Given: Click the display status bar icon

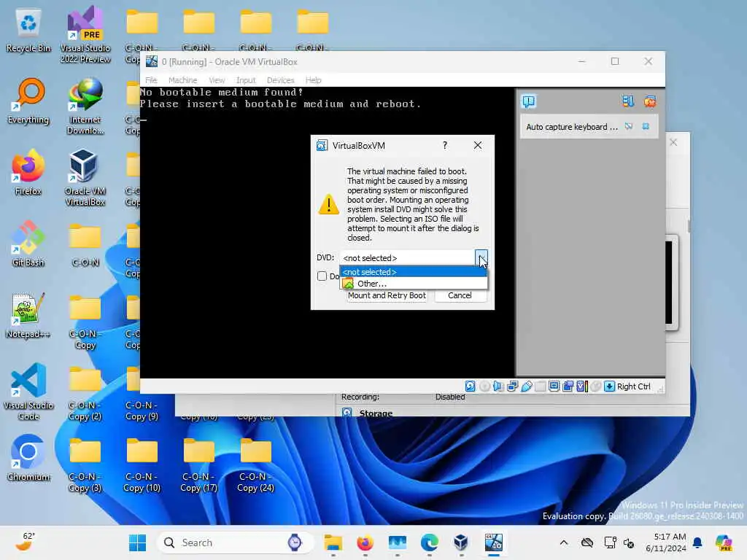Looking at the screenshot, I should [x=554, y=386].
